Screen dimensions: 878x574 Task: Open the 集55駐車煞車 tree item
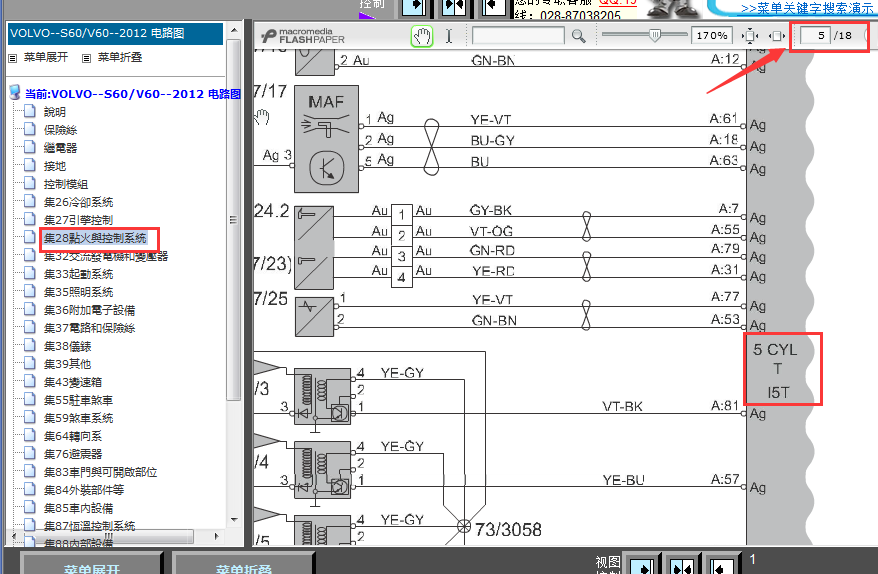click(78, 400)
